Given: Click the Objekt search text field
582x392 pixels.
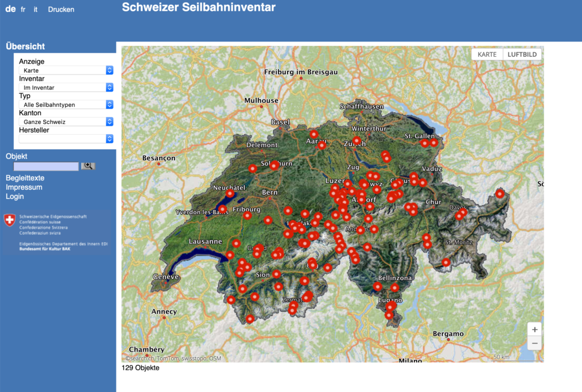Looking at the screenshot, I should point(46,166).
